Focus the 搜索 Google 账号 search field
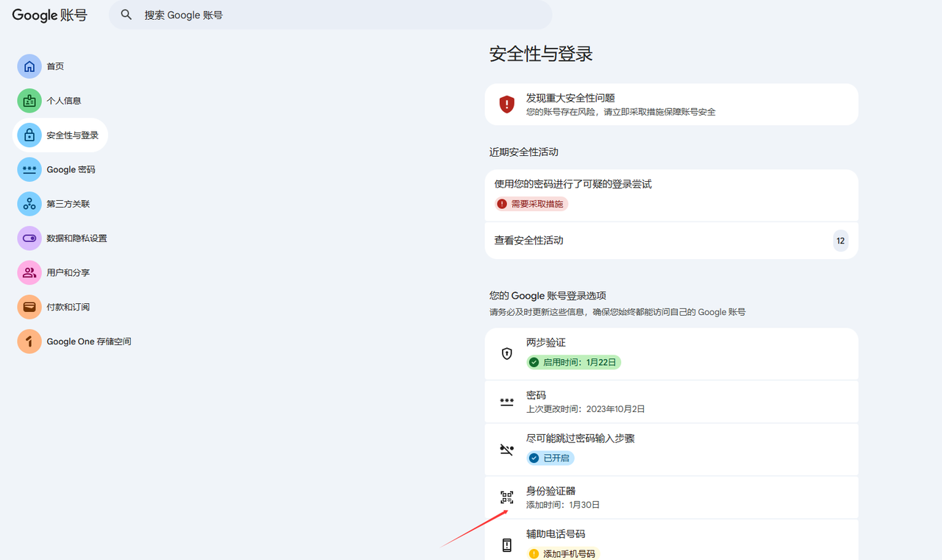 (x=330, y=15)
